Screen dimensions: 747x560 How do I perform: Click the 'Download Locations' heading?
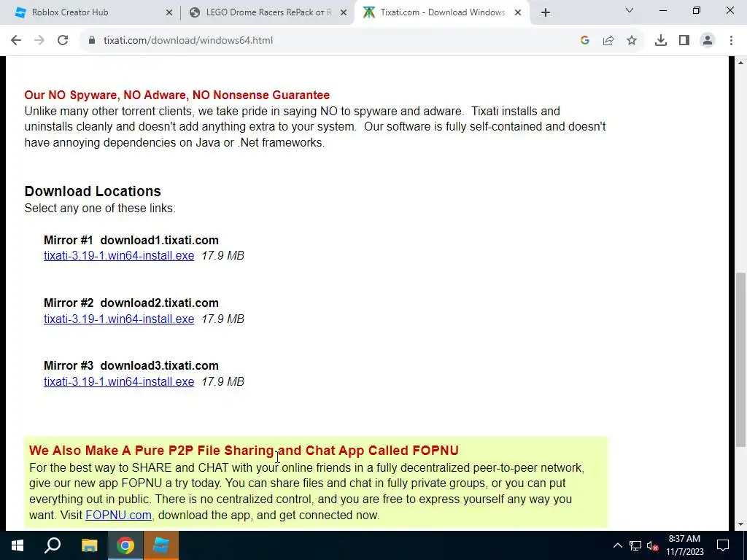tap(93, 192)
